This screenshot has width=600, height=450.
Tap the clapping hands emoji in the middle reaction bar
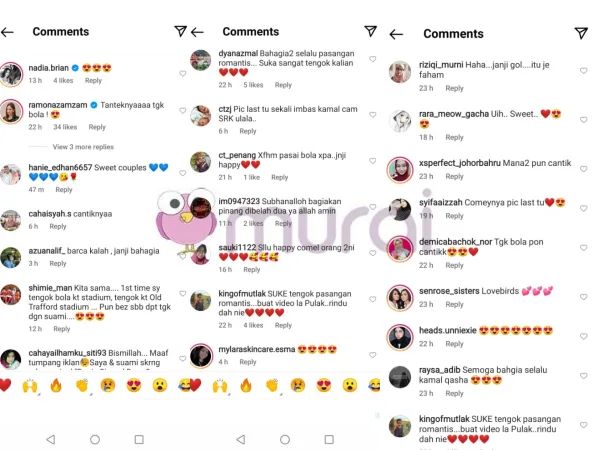pos(272,385)
